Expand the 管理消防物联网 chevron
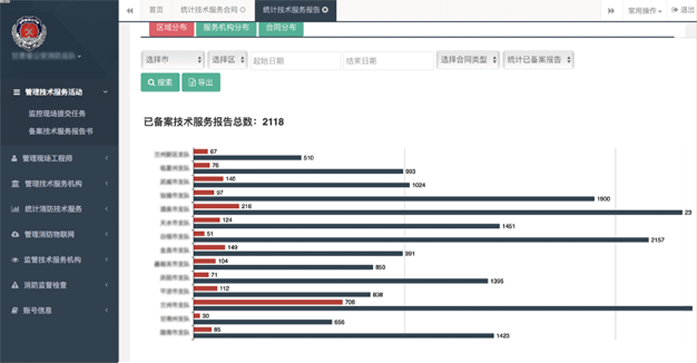Viewport: 697px width, 363px height. click(106, 234)
